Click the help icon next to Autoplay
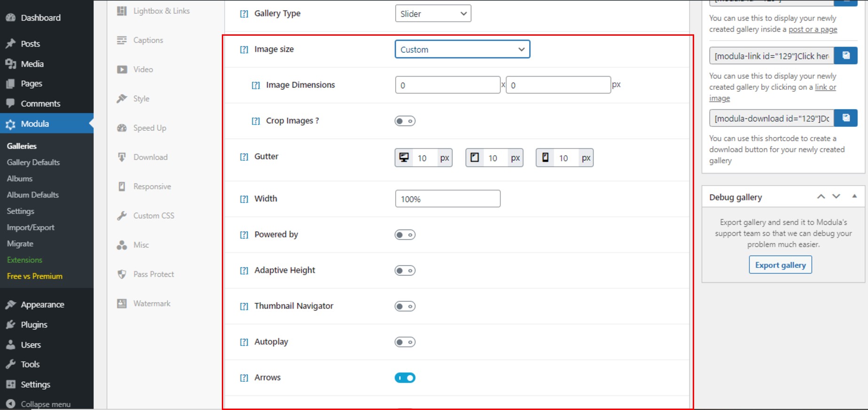The image size is (868, 410). pos(244,342)
